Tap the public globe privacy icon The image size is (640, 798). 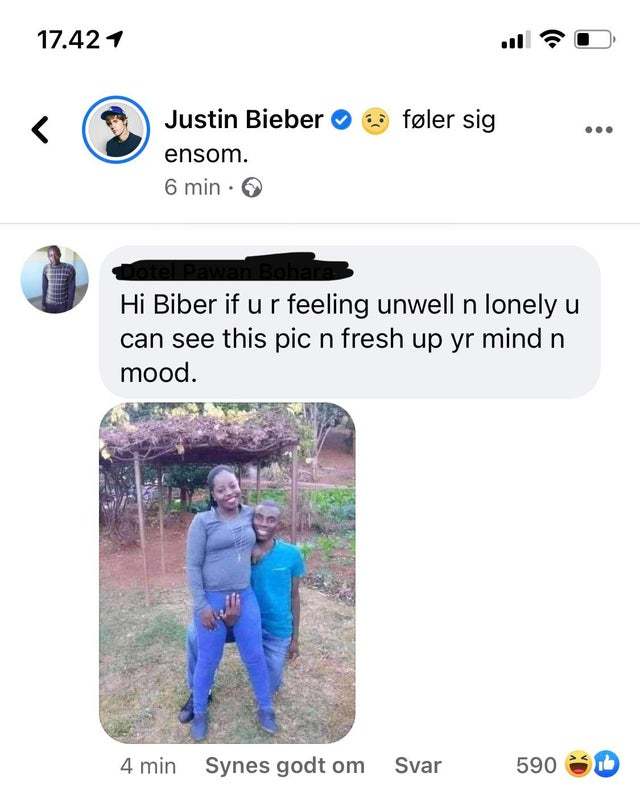tap(251, 188)
